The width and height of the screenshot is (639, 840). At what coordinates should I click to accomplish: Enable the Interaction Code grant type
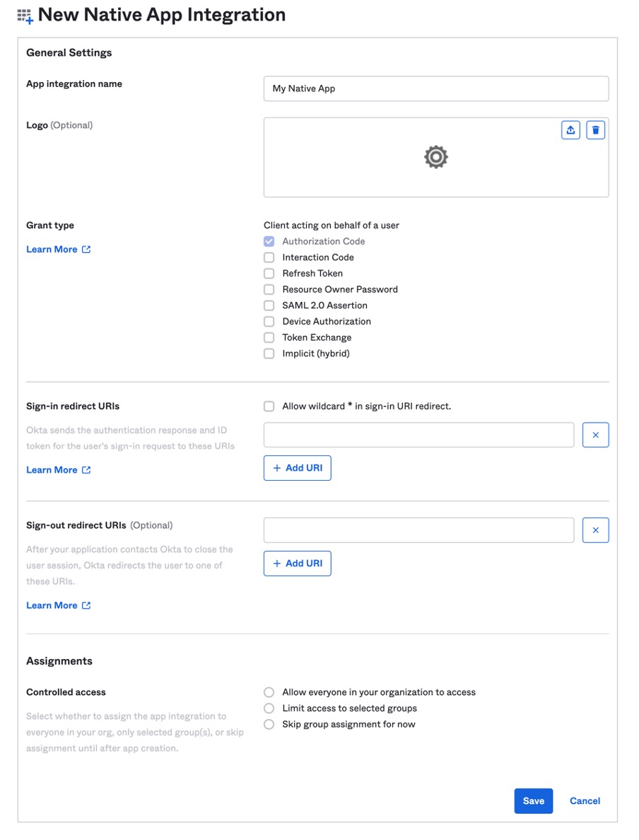(x=269, y=257)
